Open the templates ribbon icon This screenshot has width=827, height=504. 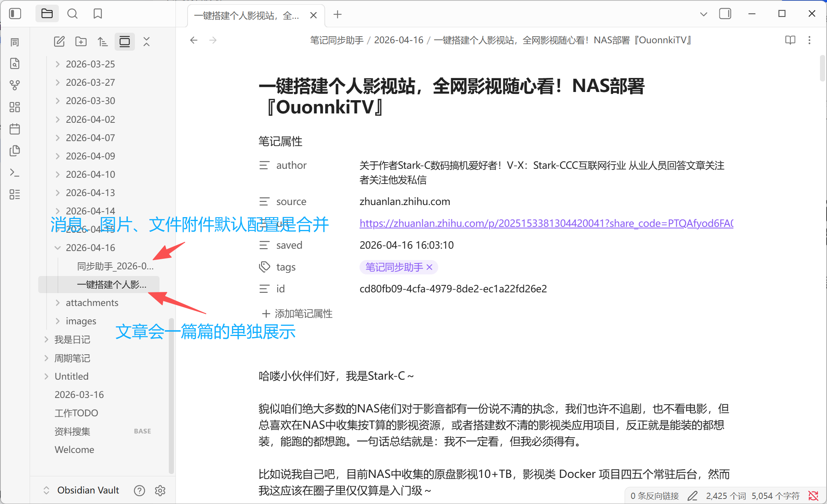pos(15,150)
